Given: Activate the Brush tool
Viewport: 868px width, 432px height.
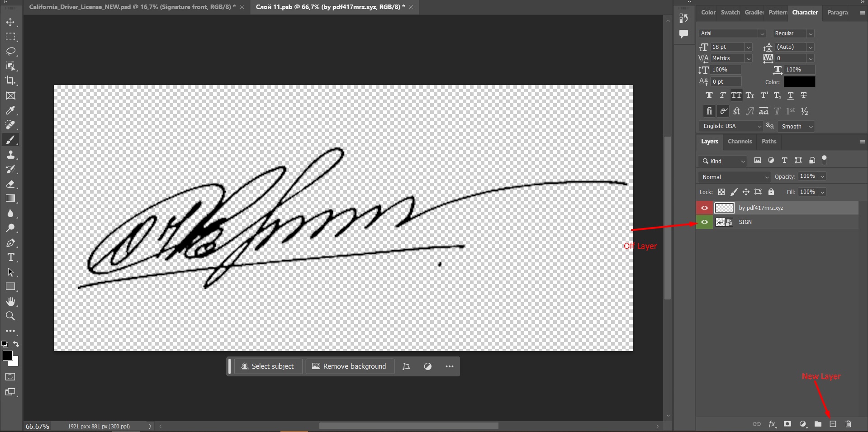Looking at the screenshot, I should tap(11, 140).
